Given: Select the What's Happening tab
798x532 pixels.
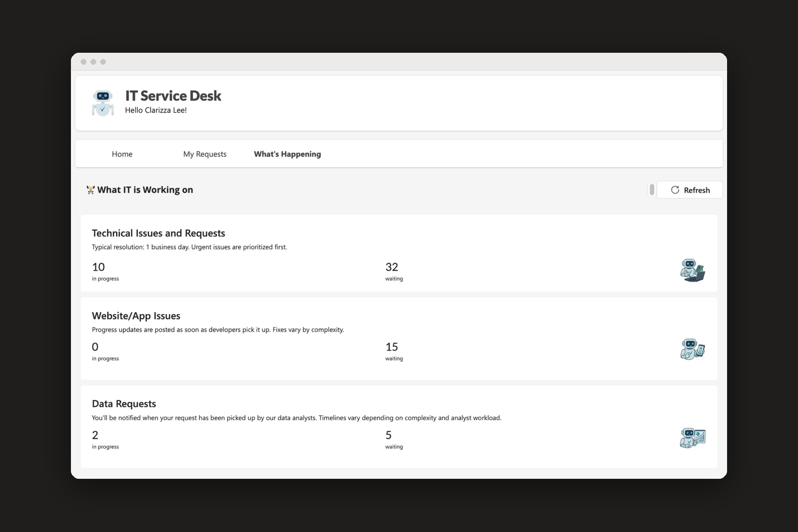Looking at the screenshot, I should [x=287, y=154].
